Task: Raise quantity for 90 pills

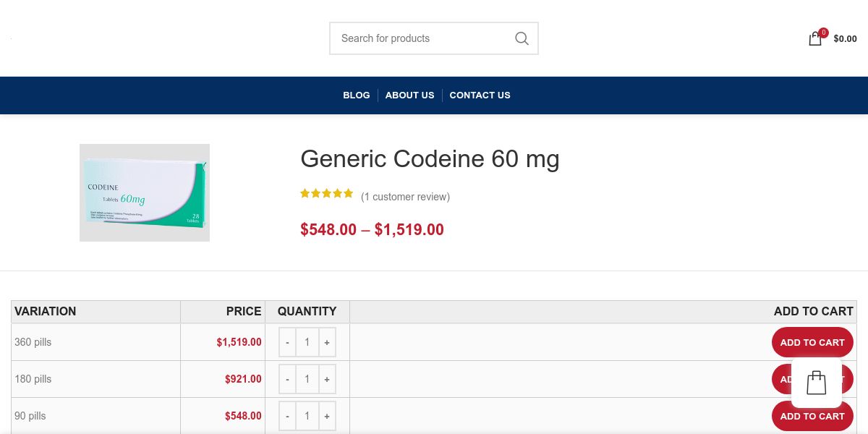Action: [327, 416]
